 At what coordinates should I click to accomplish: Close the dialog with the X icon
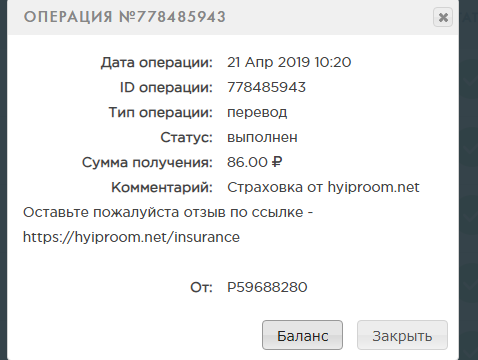pyautogui.click(x=443, y=17)
